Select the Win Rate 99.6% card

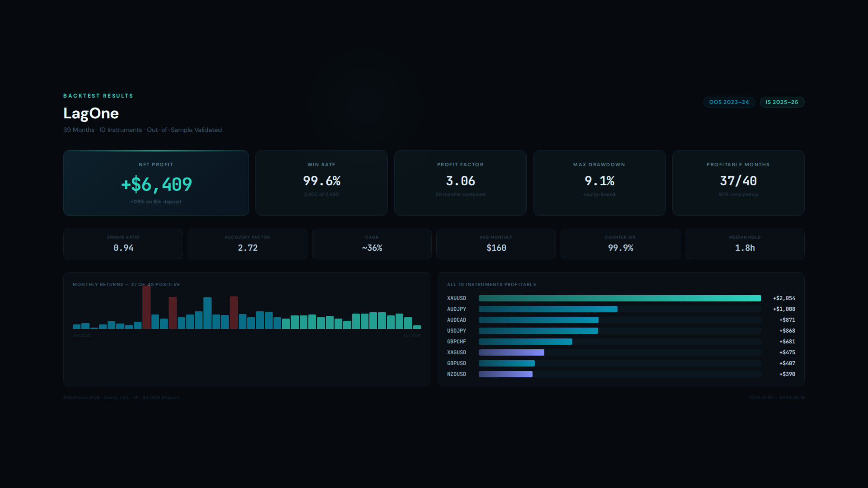point(321,183)
